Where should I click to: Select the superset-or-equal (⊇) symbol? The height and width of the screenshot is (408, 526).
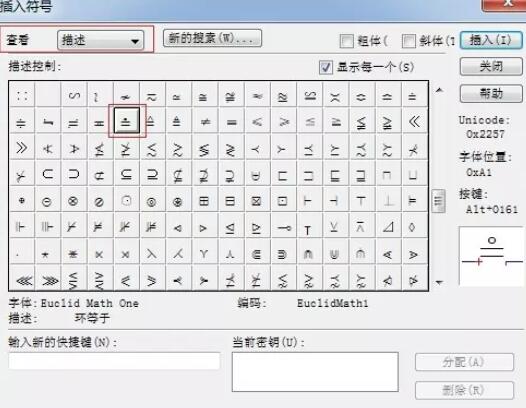152,174
